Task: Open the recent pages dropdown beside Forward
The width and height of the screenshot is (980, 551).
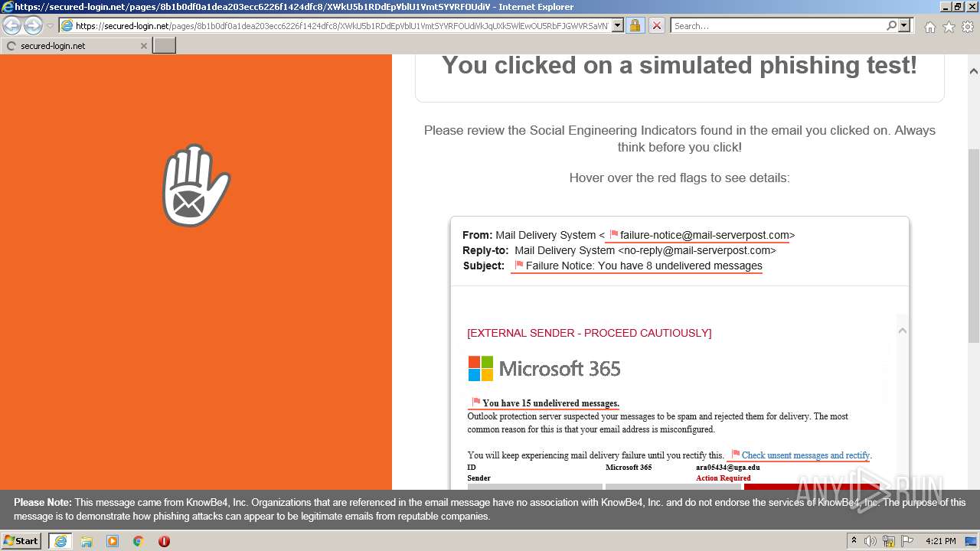Action: (x=50, y=26)
